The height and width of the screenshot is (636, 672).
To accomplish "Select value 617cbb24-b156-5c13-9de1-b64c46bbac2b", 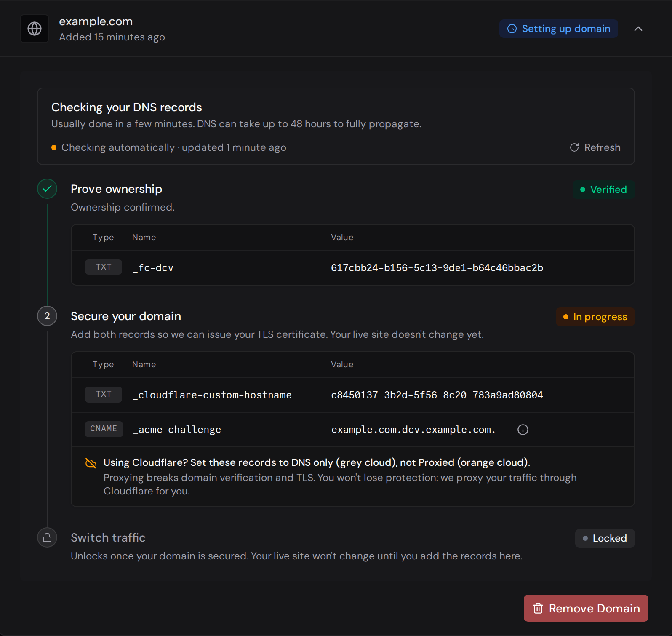I will click(x=437, y=268).
